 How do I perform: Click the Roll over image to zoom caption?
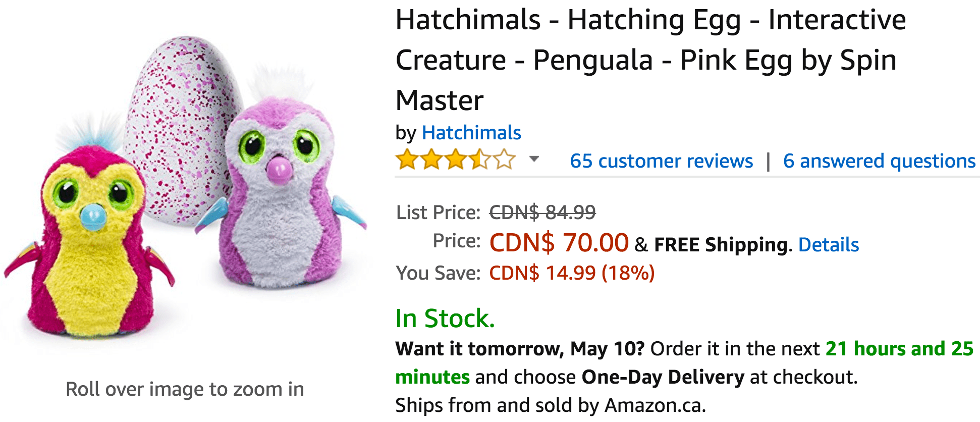pos(185,389)
